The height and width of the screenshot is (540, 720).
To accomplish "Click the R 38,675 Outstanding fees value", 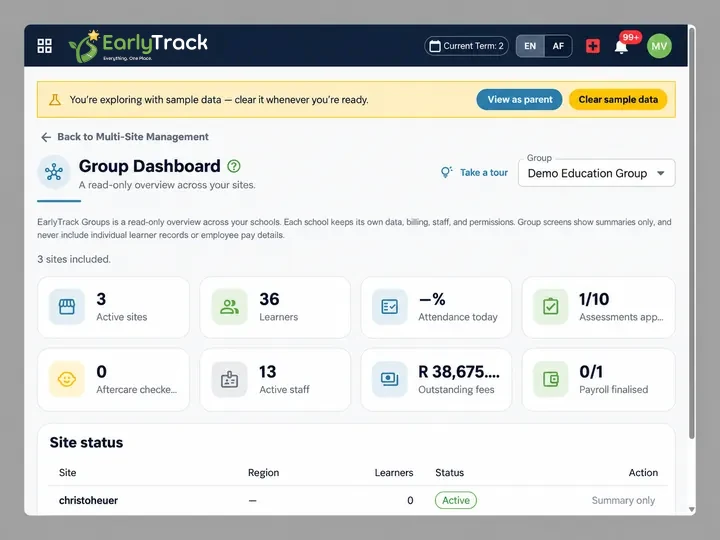I will pyautogui.click(x=459, y=372).
